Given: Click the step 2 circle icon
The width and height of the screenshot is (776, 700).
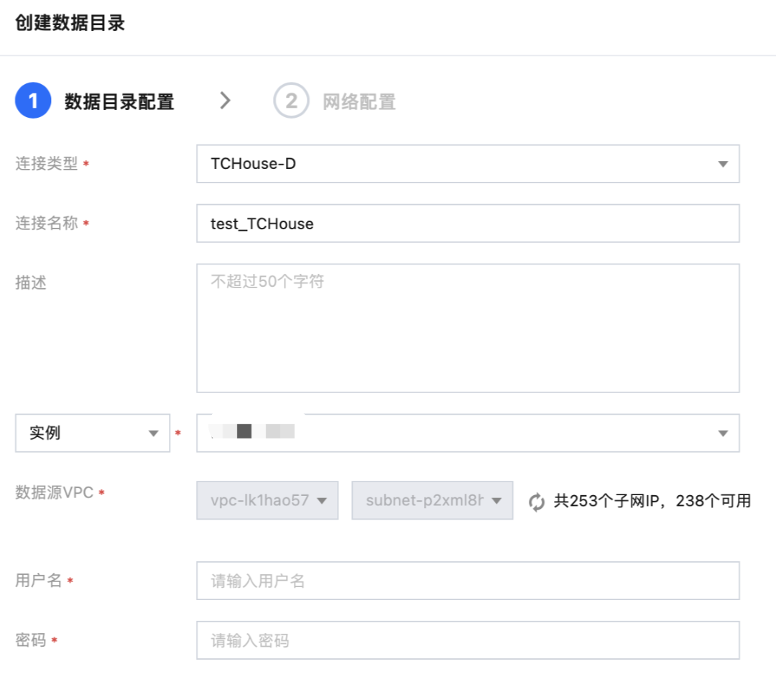Looking at the screenshot, I should point(291,101).
